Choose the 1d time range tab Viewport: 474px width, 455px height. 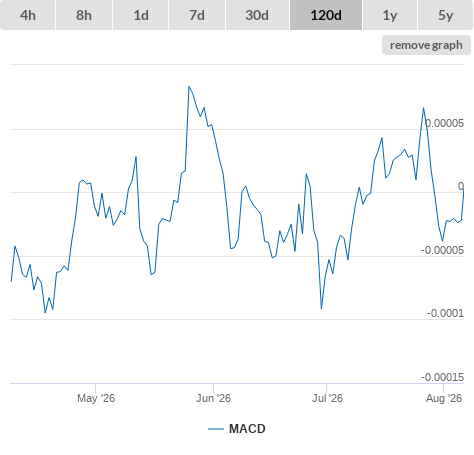coord(141,15)
